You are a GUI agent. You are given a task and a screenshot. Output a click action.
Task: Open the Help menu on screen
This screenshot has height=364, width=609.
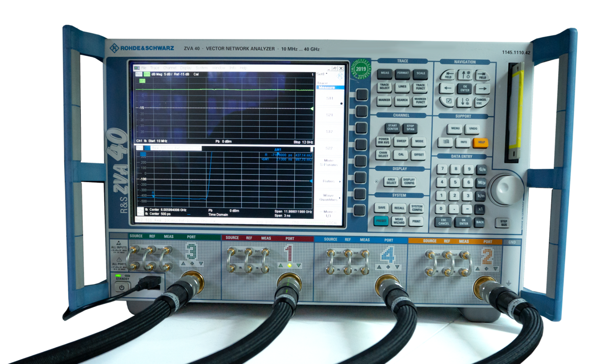(243, 68)
